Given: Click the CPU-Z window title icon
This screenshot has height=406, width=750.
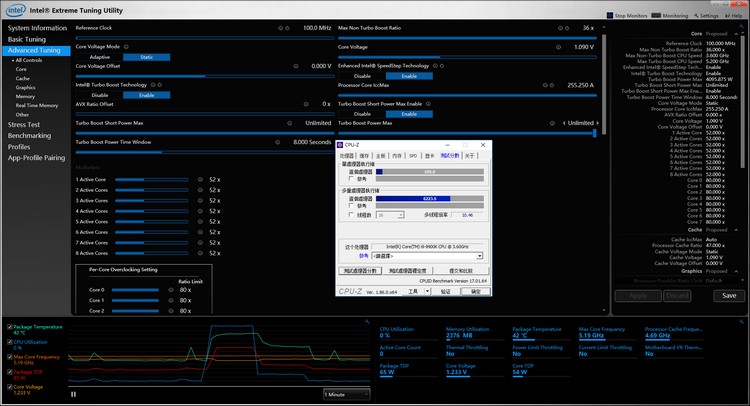Looking at the screenshot, I should tap(340, 145).
